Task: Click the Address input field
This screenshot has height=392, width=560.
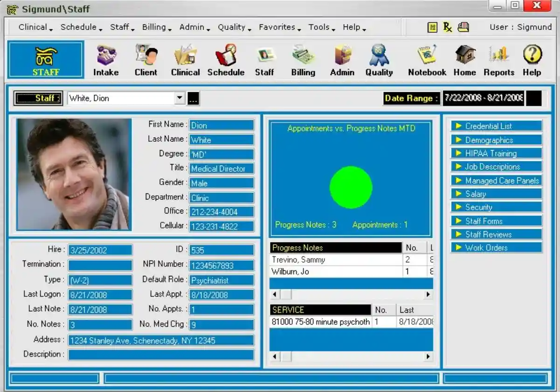Action: [161, 341]
